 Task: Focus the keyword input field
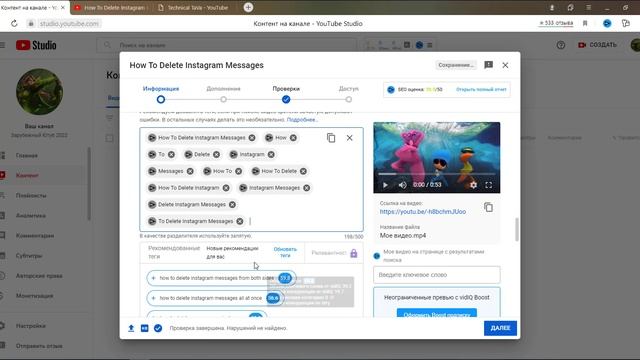(436, 275)
